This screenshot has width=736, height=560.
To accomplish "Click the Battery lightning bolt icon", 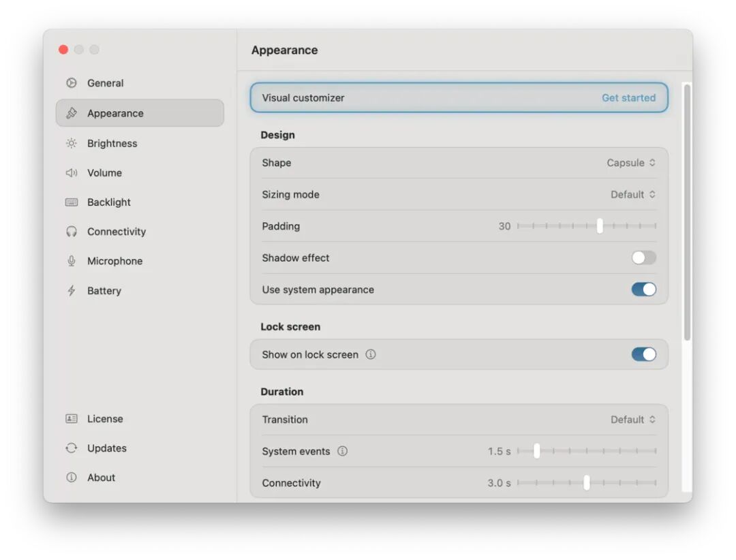I will pyautogui.click(x=72, y=291).
